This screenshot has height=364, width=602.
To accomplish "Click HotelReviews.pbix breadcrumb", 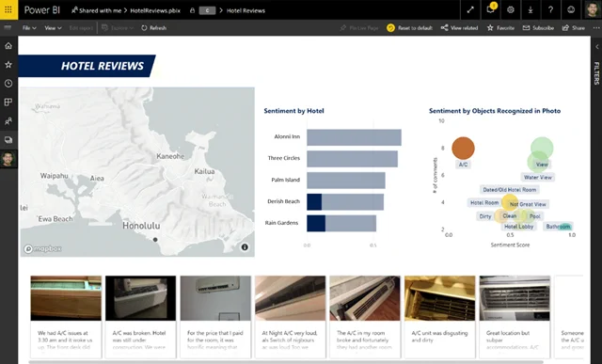I will [155, 10].
